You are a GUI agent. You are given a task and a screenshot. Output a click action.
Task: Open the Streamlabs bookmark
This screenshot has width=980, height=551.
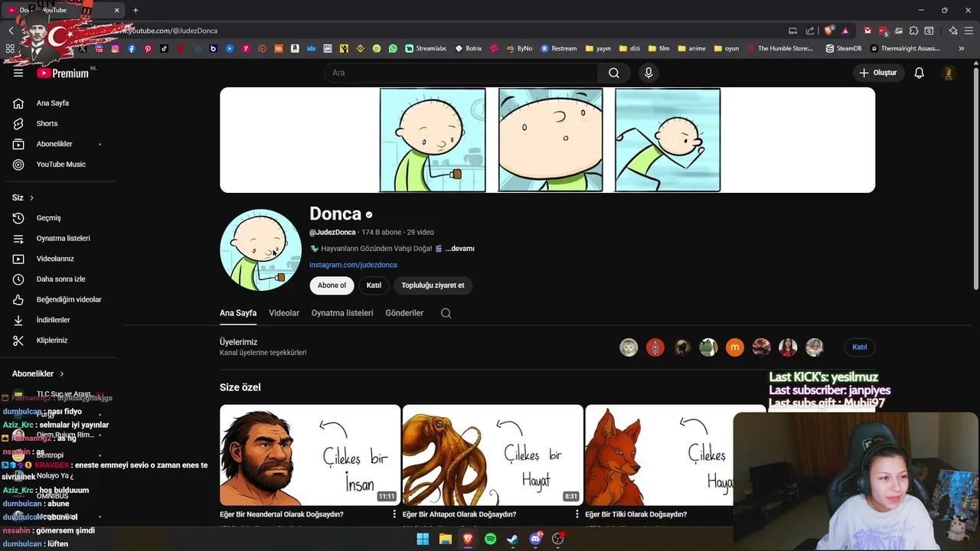[426, 48]
